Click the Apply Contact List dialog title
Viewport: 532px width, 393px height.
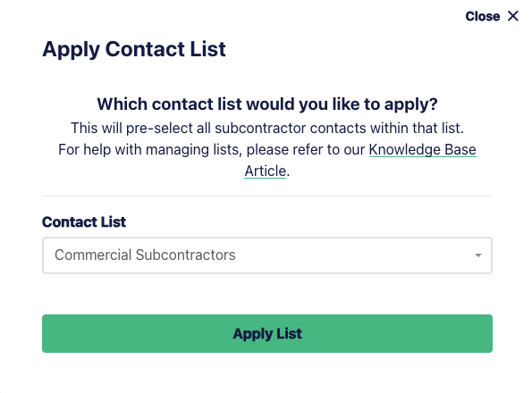(x=134, y=49)
